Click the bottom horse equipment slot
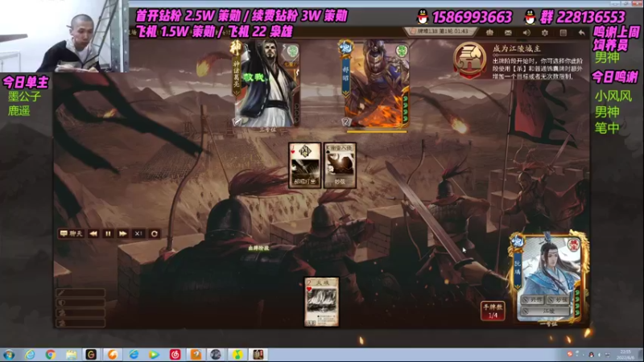Screen dimensions: 644x362 tap(80, 323)
